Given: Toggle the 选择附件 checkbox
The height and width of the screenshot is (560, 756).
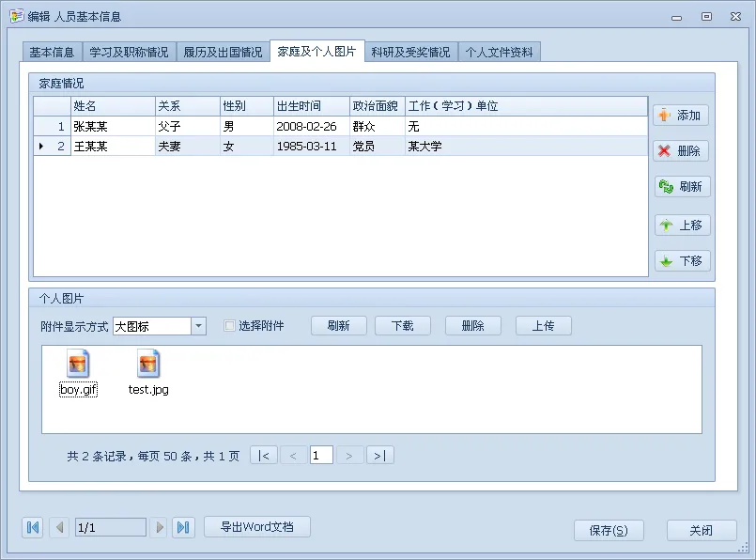Looking at the screenshot, I should (229, 326).
